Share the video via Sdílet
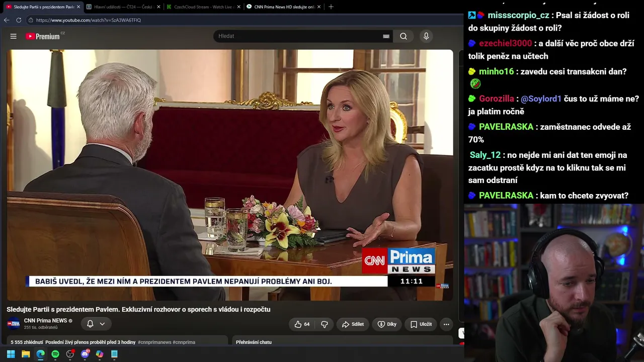 (x=352, y=324)
